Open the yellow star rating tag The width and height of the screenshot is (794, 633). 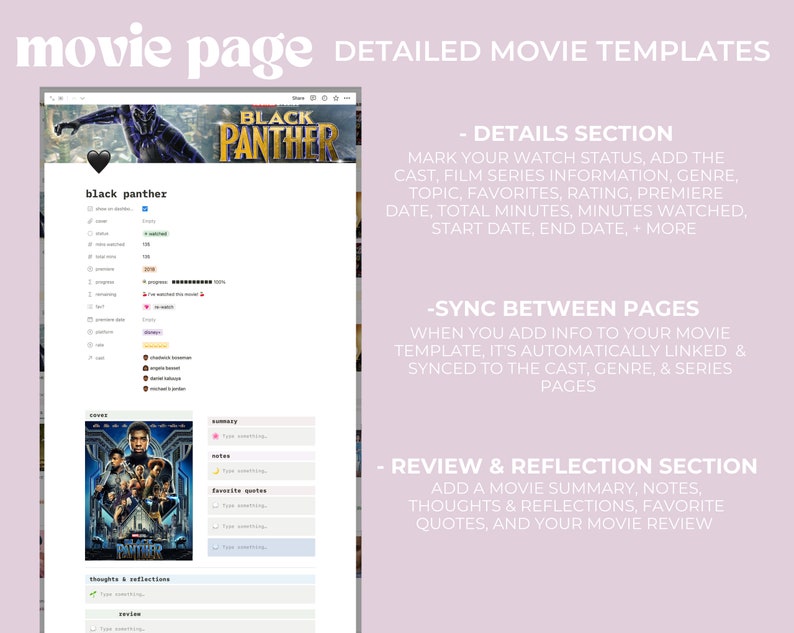click(155, 345)
